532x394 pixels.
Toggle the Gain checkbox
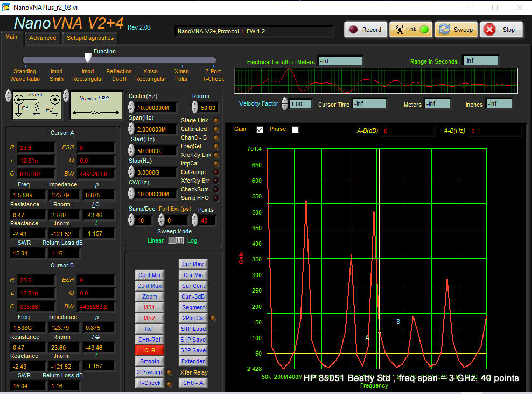click(x=260, y=129)
